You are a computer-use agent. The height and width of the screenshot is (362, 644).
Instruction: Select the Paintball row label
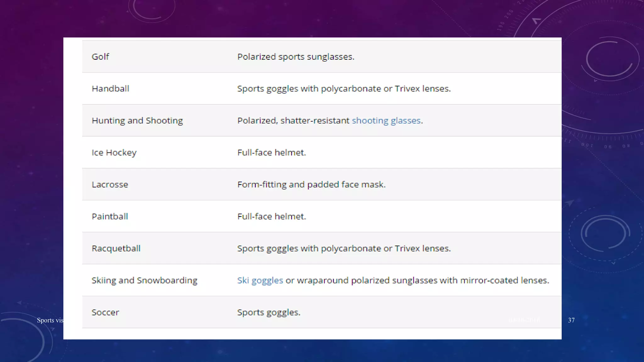(x=110, y=217)
